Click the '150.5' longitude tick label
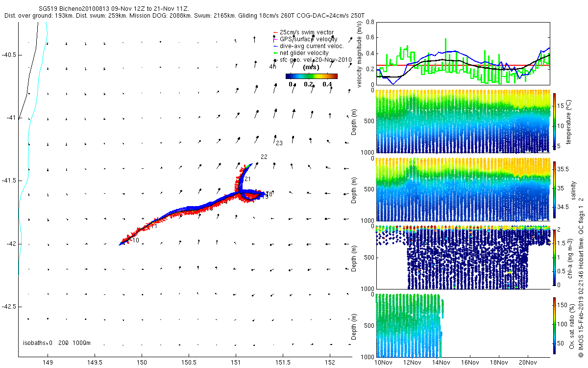588x368 pixels. tap(189, 363)
